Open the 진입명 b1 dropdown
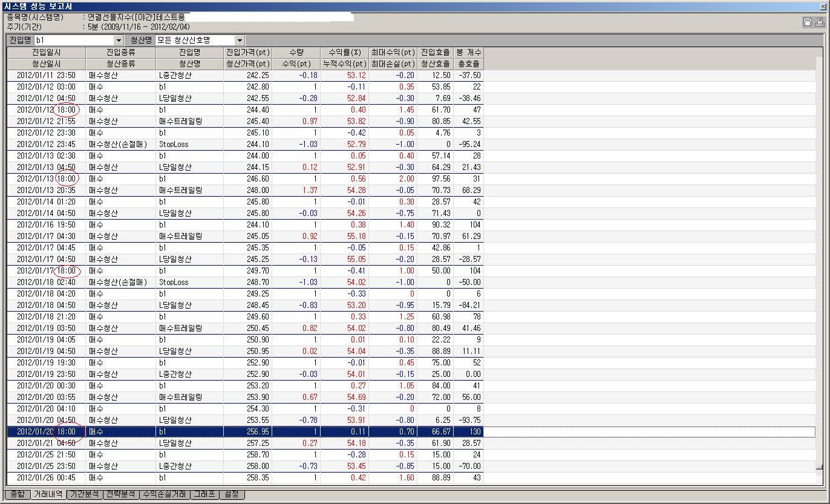 click(119, 41)
